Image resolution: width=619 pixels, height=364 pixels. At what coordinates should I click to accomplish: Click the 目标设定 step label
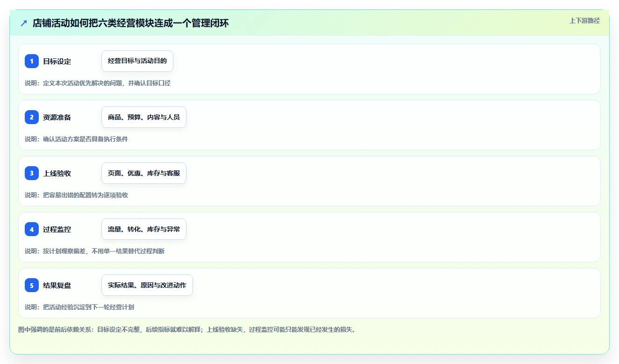pos(57,62)
